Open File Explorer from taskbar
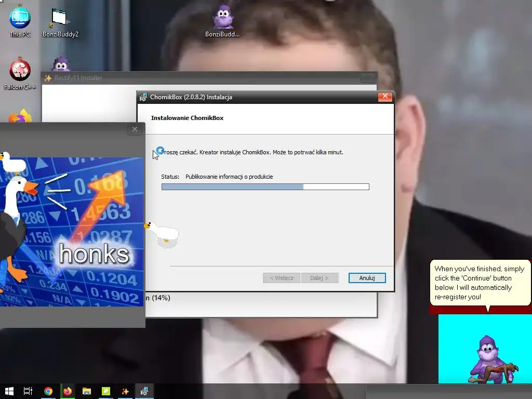This screenshot has width=532, height=399. click(87, 391)
